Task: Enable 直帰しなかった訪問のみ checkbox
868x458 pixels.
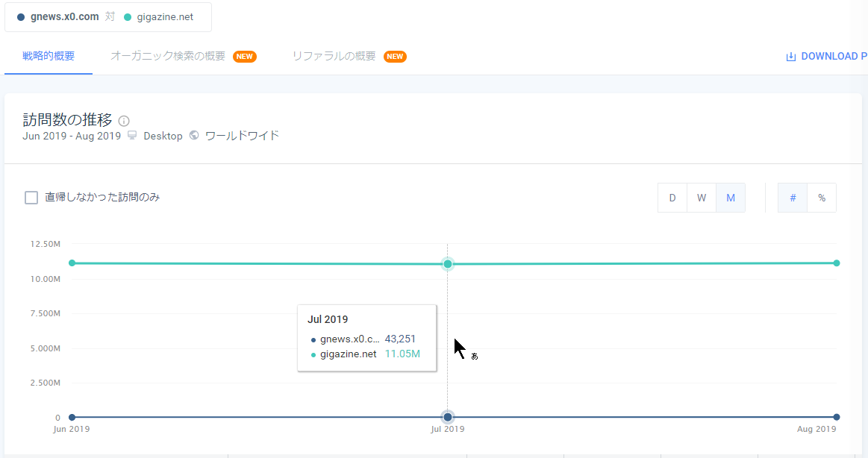Action: (x=31, y=198)
